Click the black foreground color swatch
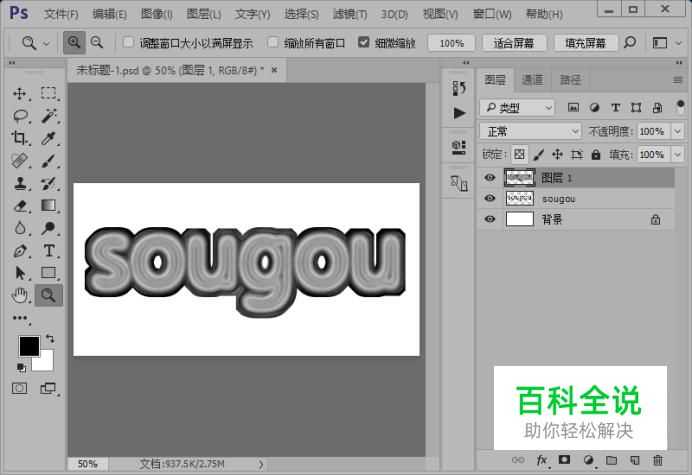692x475 pixels. 29,346
